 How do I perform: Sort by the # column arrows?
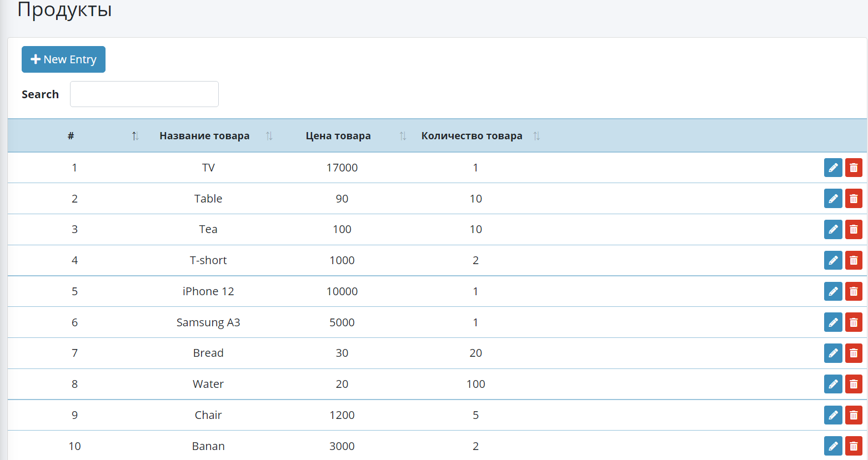[135, 136]
